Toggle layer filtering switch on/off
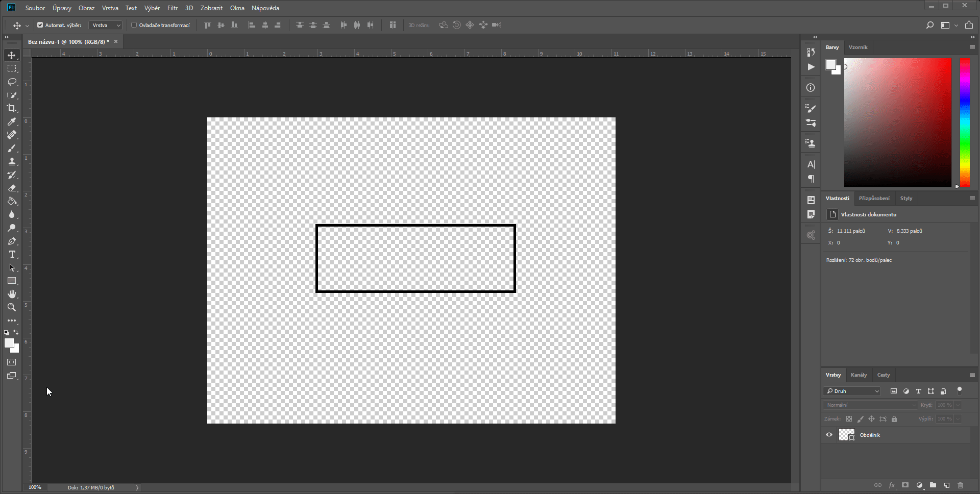This screenshot has height=494, width=980. 959,391
